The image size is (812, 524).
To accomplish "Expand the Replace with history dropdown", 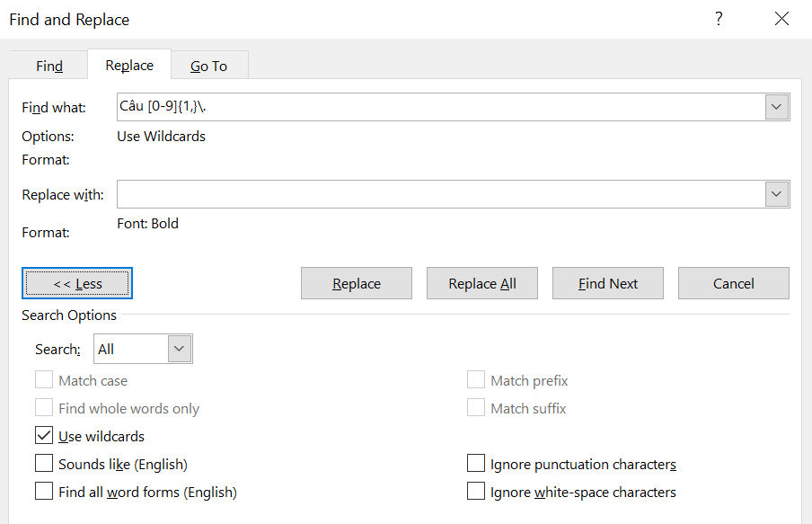I will (x=776, y=194).
